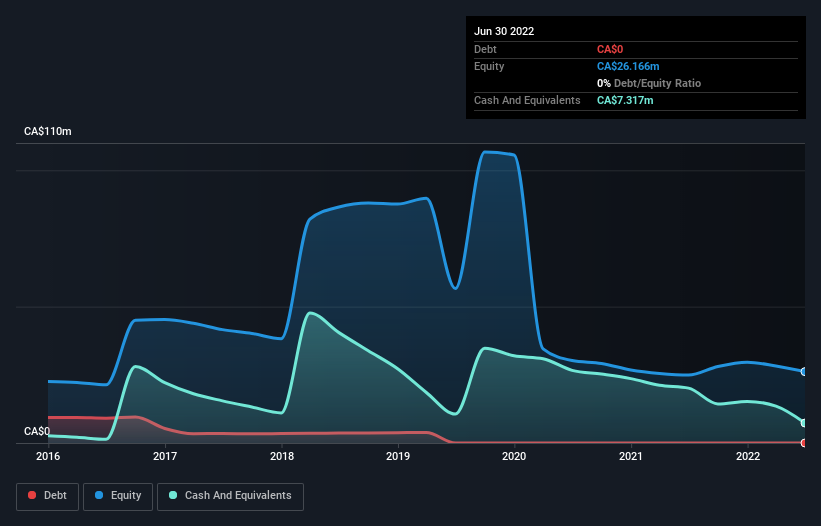Click the Equity label in tooltip
This screenshot has width=821, height=526.
489,66
